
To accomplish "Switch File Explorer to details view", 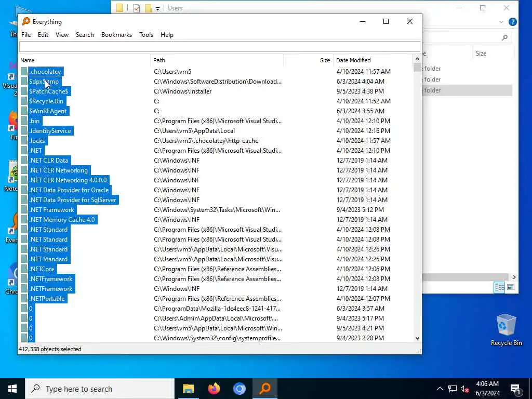I will point(499,287).
